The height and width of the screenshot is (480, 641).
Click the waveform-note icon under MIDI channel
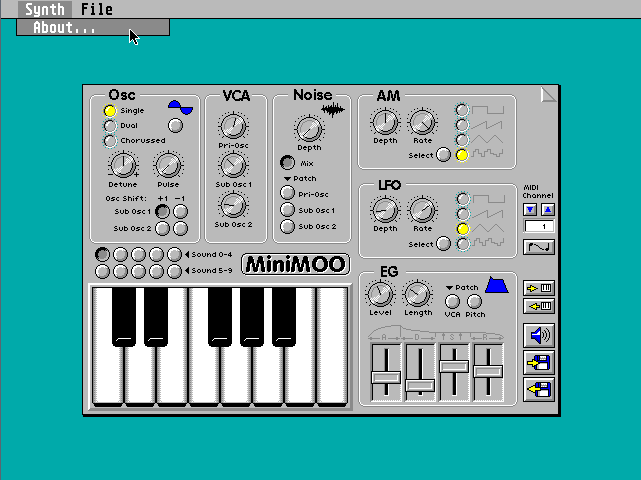pos(539,247)
